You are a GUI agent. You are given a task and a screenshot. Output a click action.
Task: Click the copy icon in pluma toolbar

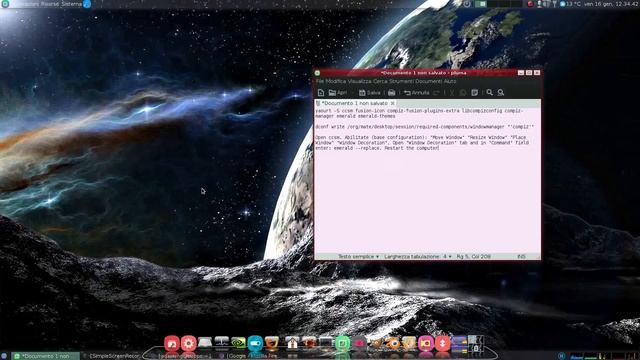click(463, 93)
